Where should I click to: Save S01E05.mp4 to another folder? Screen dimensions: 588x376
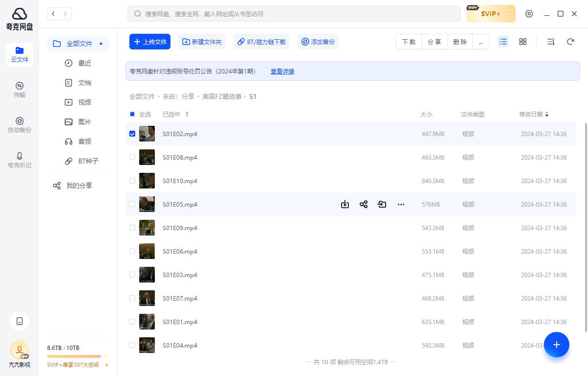pos(382,204)
